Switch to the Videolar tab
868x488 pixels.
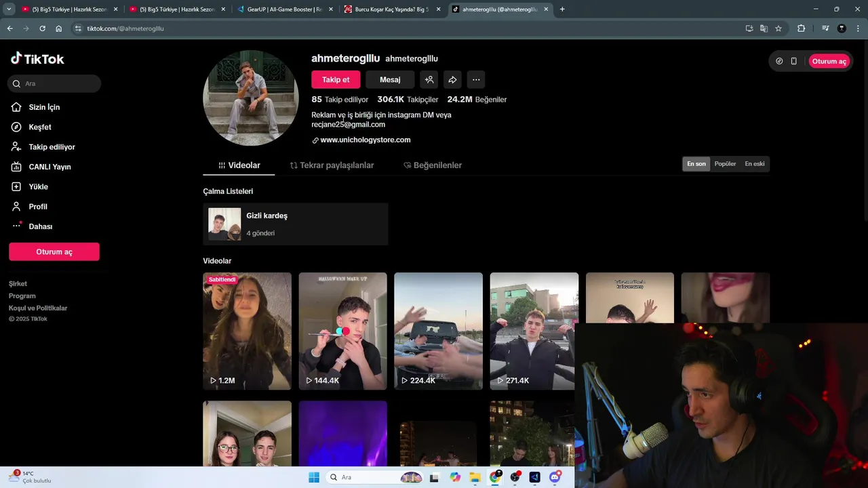pos(239,165)
